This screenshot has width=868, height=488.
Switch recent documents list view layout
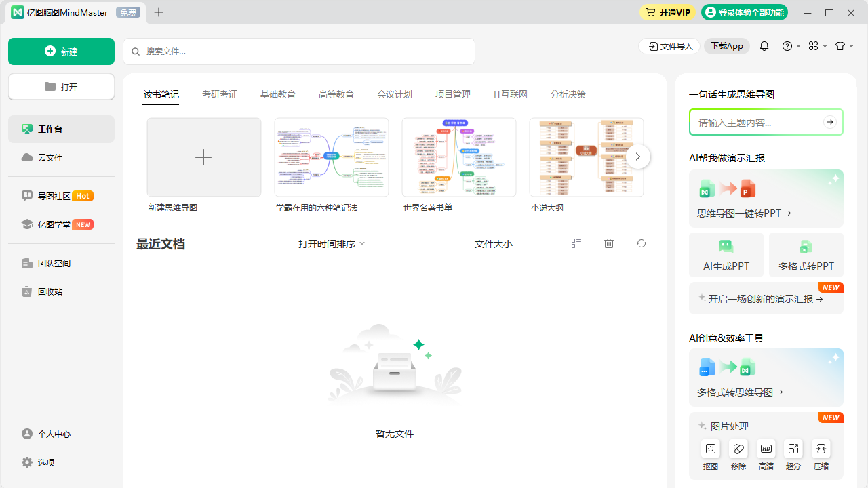pyautogui.click(x=576, y=243)
